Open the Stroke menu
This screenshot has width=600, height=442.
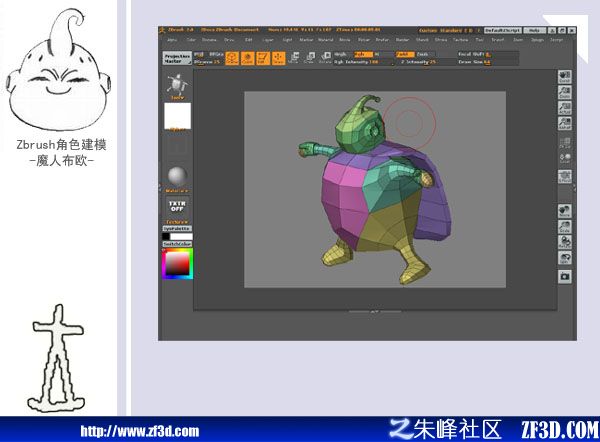pyautogui.click(x=441, y=40)
